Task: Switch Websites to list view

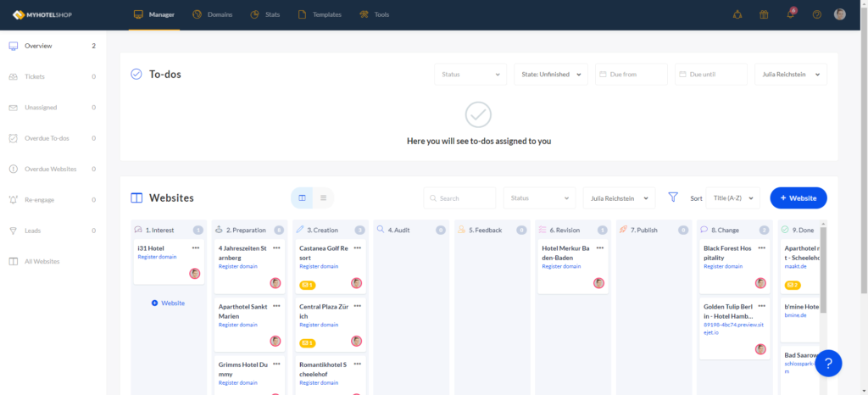Action: click(x=323, y=197)
